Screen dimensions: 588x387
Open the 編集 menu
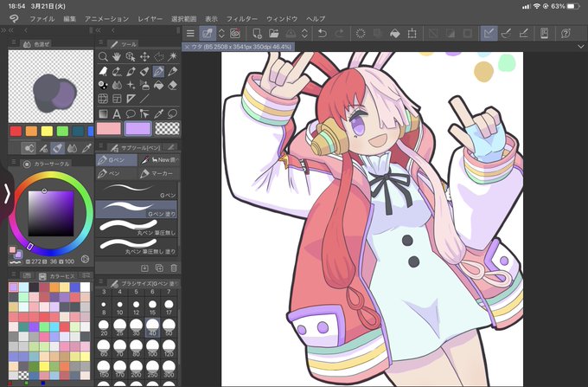click(x=69, y=19)
